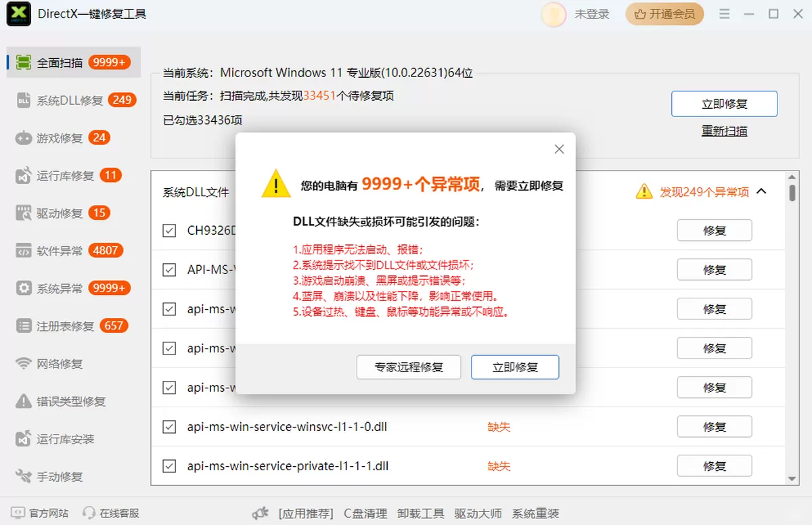The width and height of the screenshot is (812, 525).
Task: Click the app recommendation icon in footer
Action: tap(261, 513)
